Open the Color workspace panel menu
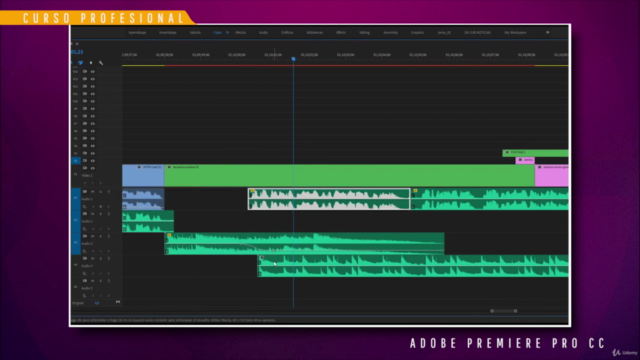 227,32
